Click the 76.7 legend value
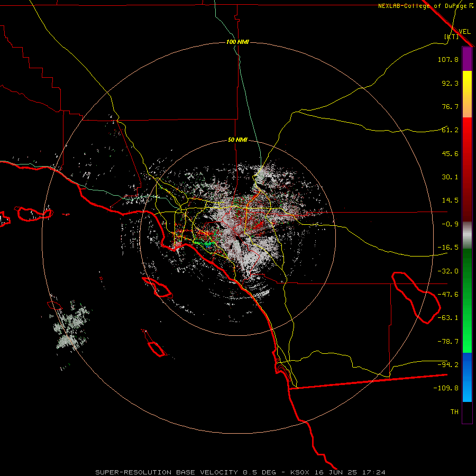This screenshot has height=476, width=476. tap(450, 106)
